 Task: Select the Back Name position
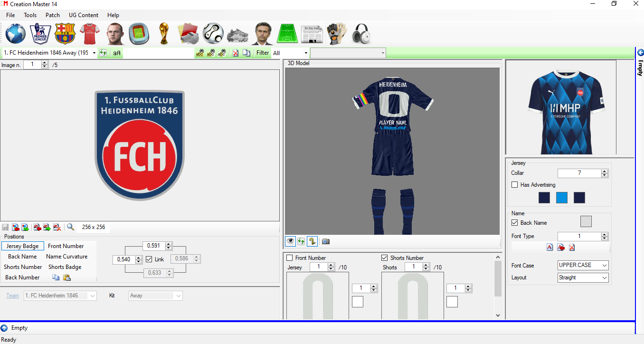(22, 257)
